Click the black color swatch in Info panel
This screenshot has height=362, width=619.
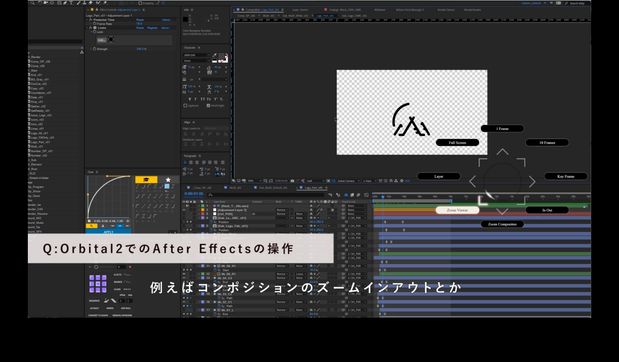click(x=186, y=19)
